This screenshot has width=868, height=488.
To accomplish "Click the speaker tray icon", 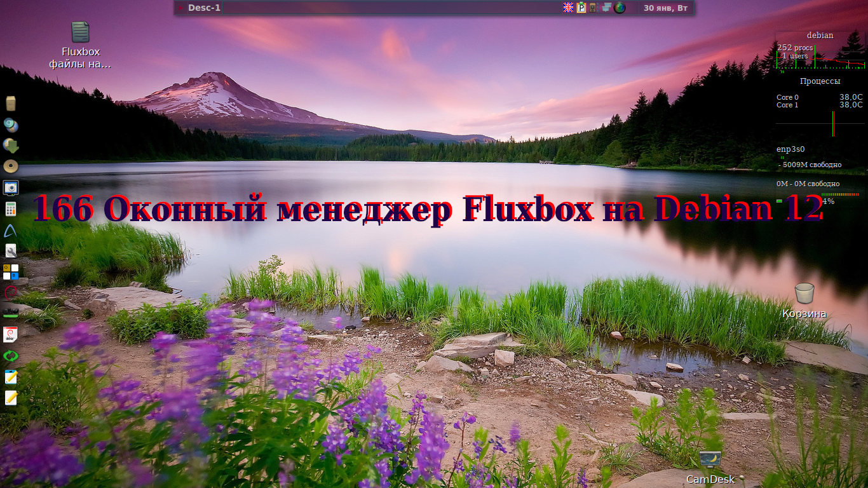I will point(593,8).
